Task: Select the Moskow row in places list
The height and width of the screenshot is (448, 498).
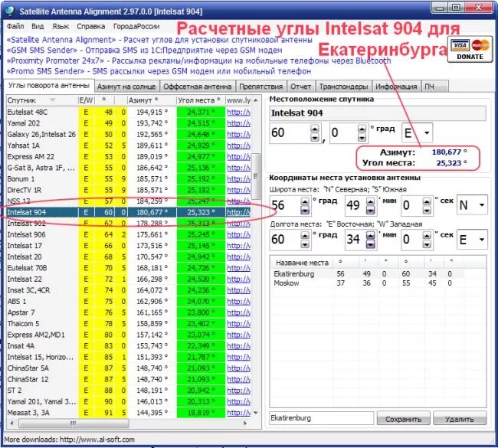Action: tap(369, 283)
